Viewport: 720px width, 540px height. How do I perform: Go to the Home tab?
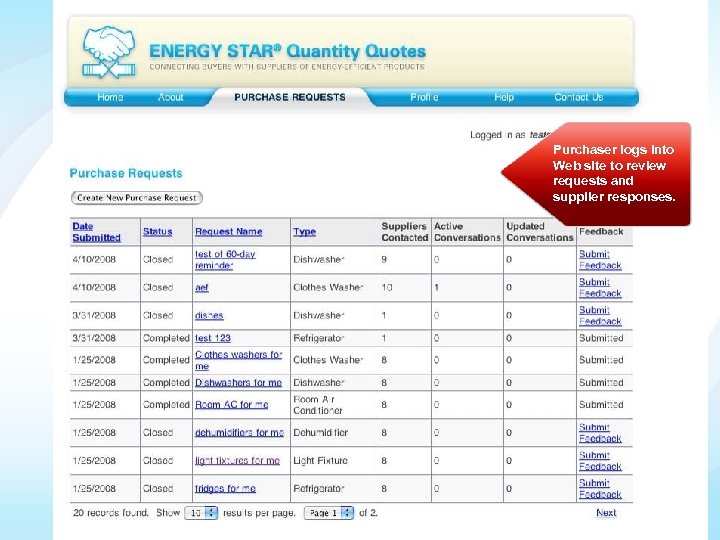click(x=110, y=97)
